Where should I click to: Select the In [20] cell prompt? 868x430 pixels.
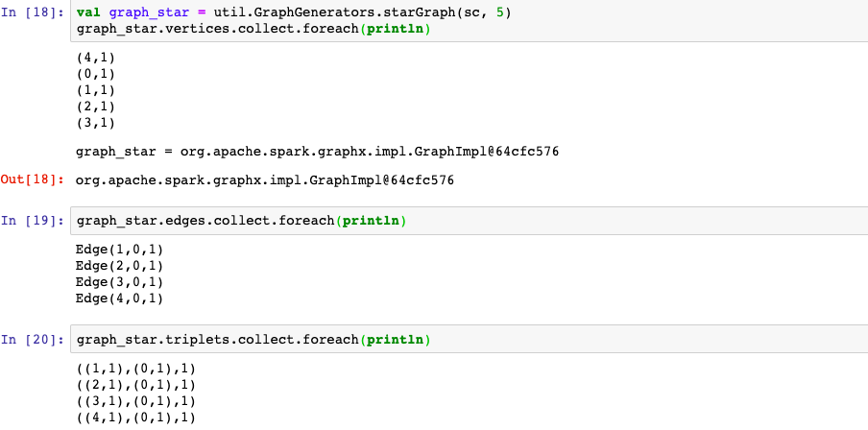point(35,339)
